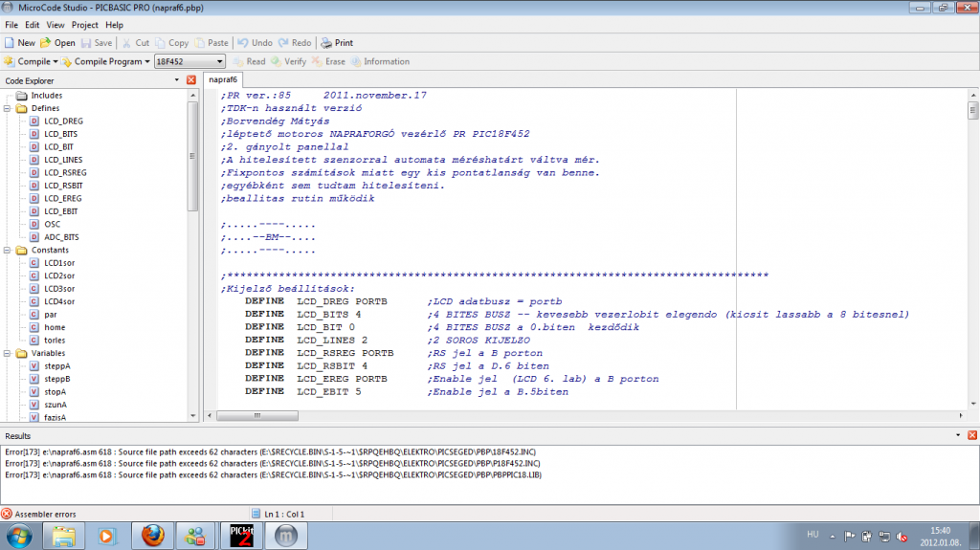
Task: Open the Compile Program dropdown arrow
Action: pyautogui.click(x=147, y=61)
